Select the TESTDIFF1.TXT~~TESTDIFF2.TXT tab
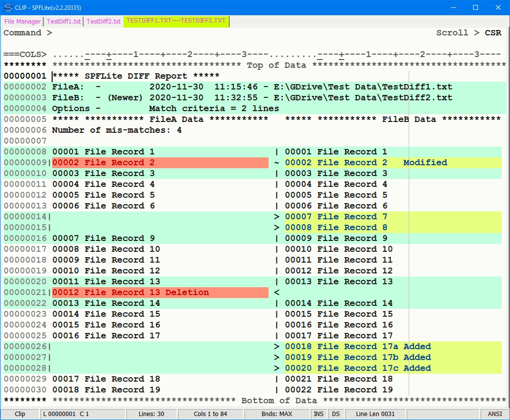Screen dimensions: 510x420 coord(176,21)
